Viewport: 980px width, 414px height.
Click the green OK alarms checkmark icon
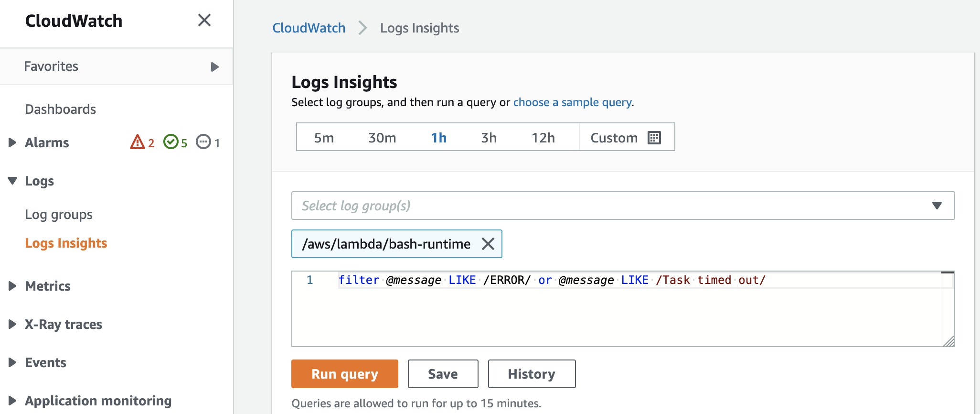click(170, 142)
